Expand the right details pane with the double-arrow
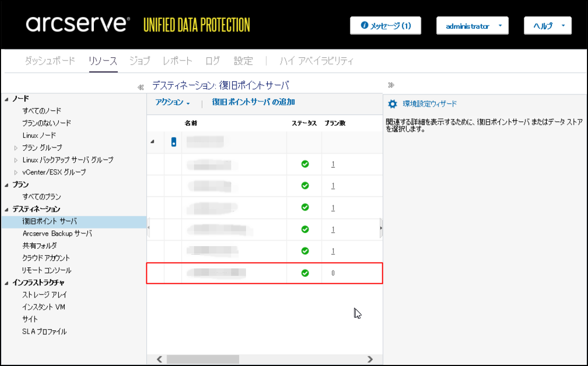The height and width of the screenshot is (366, 588). (391, 85)
